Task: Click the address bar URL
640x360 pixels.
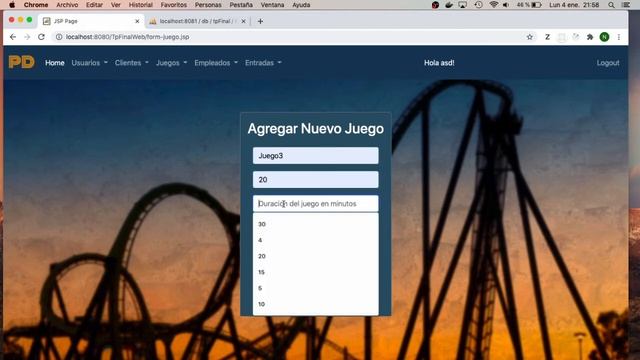Action: click(x=128, y=37)
